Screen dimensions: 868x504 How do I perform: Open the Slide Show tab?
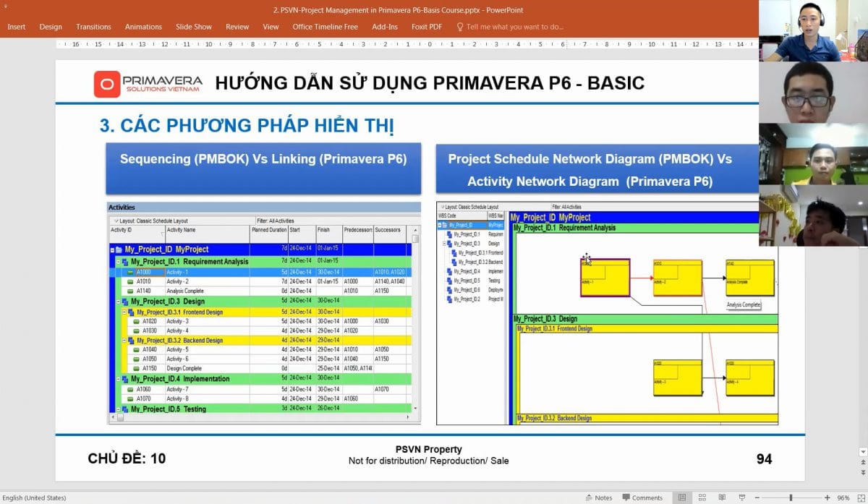[194, 27]
